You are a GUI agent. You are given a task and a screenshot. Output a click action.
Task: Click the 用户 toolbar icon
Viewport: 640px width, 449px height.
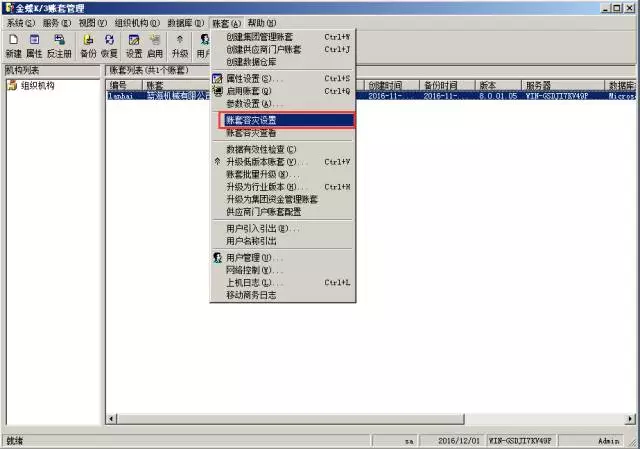tap(203, 45)
